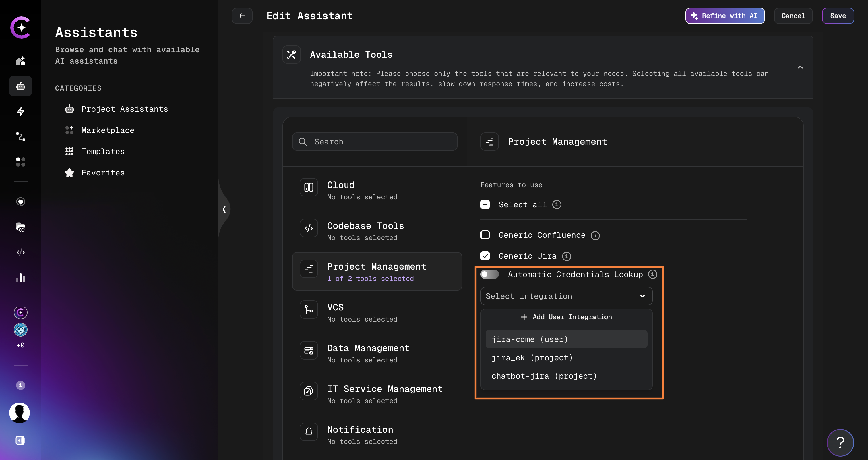Click the Save button
The height and width of the screenshot is (460, 868).
pyautogui.click(x=838, y=16)
